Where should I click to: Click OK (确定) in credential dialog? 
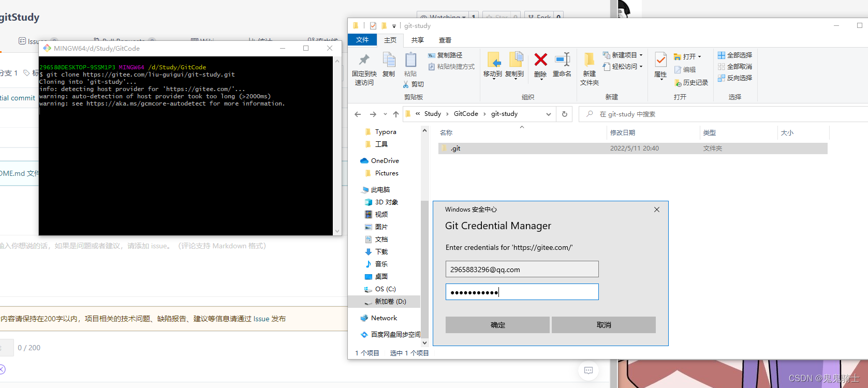(x=497, y=325)
